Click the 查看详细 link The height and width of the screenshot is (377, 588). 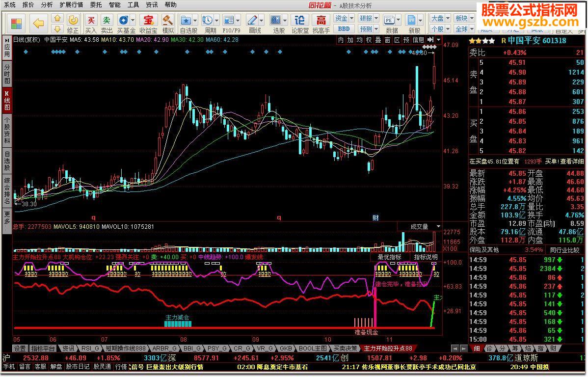572,162
